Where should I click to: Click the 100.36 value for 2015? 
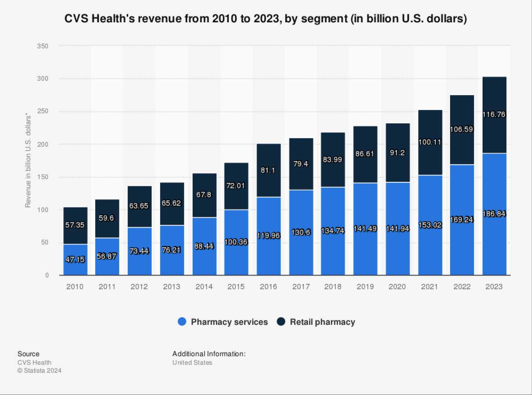236,242
